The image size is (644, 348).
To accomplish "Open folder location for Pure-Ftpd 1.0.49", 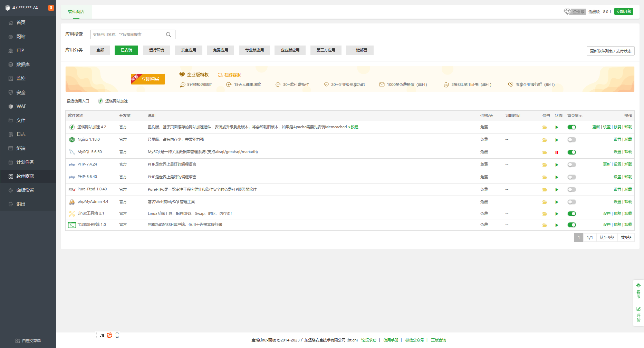I will coord(545,189).
